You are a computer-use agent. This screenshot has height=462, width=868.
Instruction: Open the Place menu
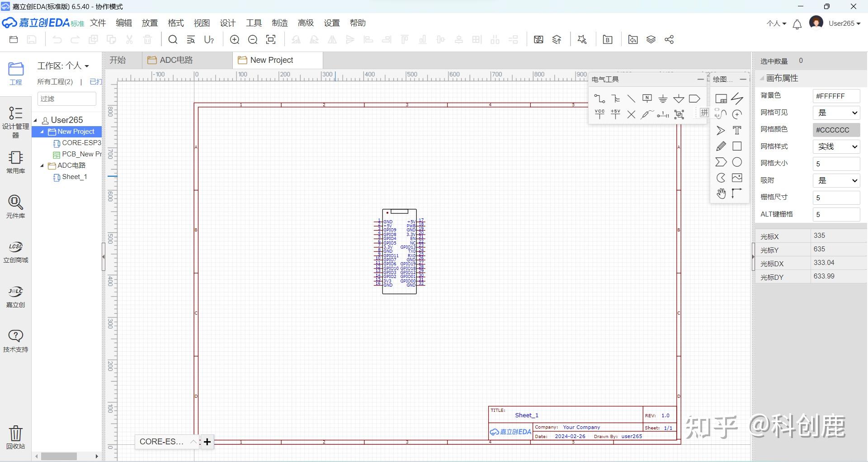click(150, 23)
